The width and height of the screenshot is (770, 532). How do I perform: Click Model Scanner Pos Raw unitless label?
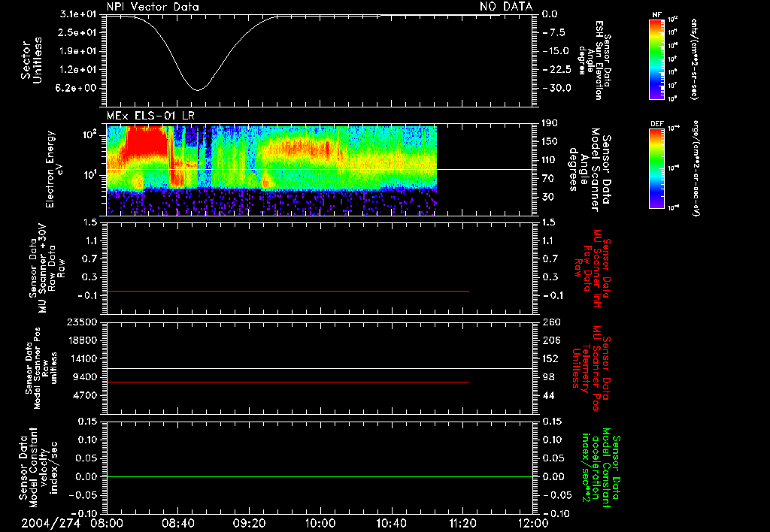click(41, 368)
